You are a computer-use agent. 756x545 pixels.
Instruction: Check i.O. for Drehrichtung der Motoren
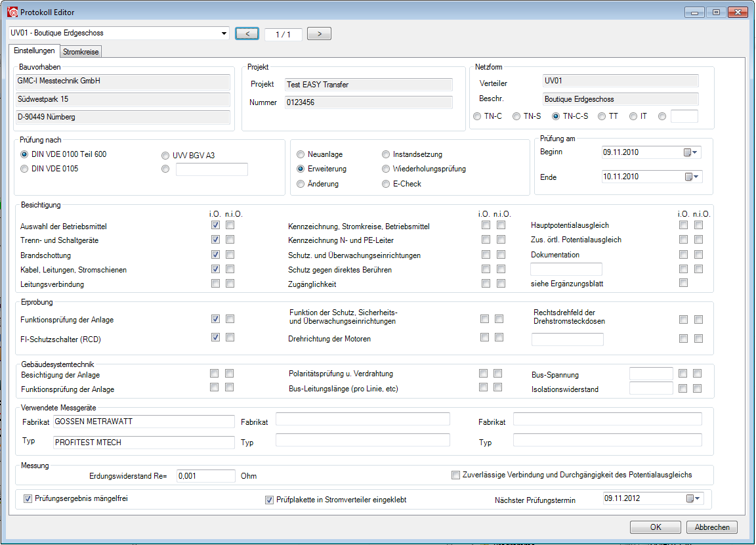[484, 337]
